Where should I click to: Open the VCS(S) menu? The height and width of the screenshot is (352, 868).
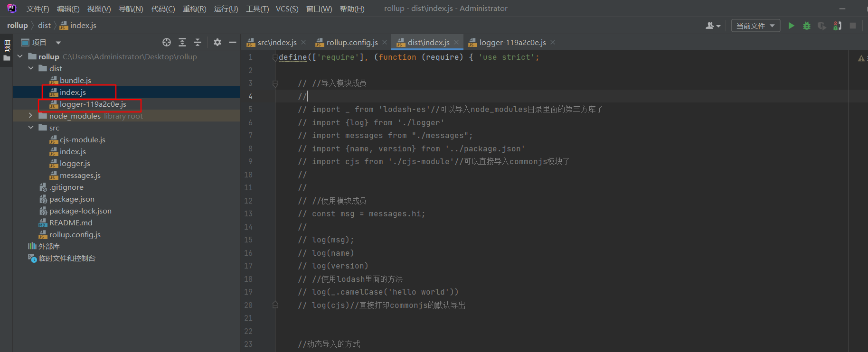[x=287, y=9]
